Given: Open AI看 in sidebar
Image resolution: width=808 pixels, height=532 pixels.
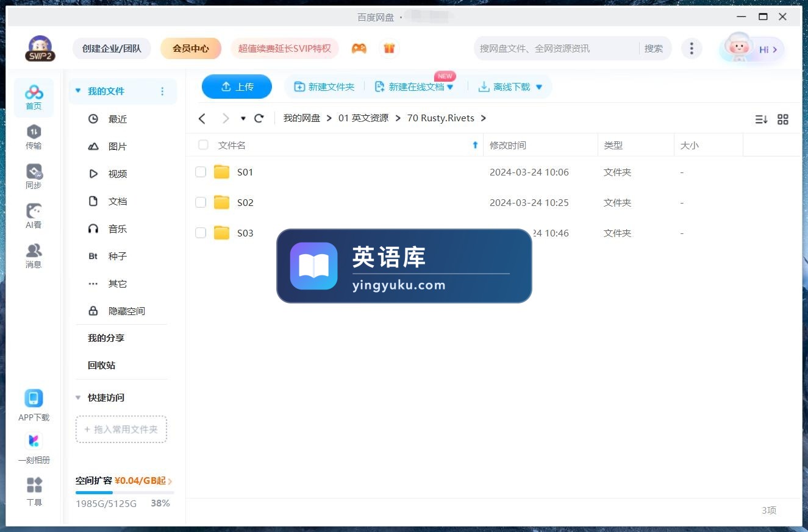Looking at the screenshot, I should [x=34, y=216].
